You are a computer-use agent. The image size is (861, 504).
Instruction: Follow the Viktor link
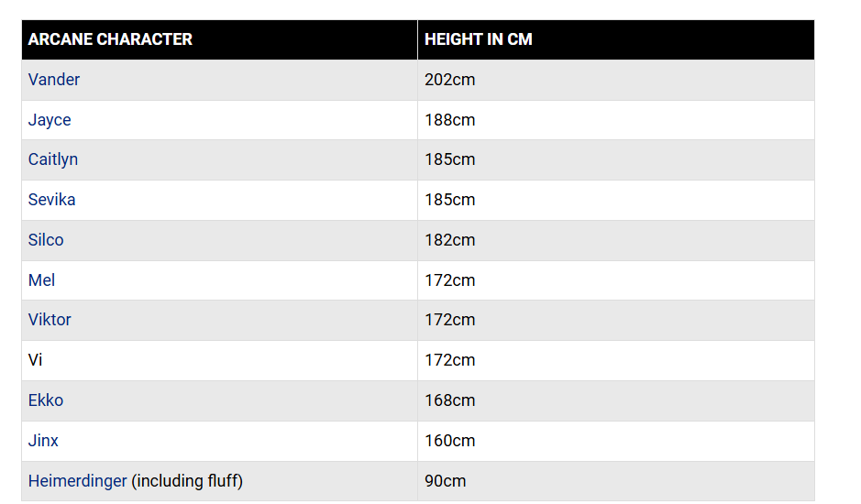coord(50,320)
